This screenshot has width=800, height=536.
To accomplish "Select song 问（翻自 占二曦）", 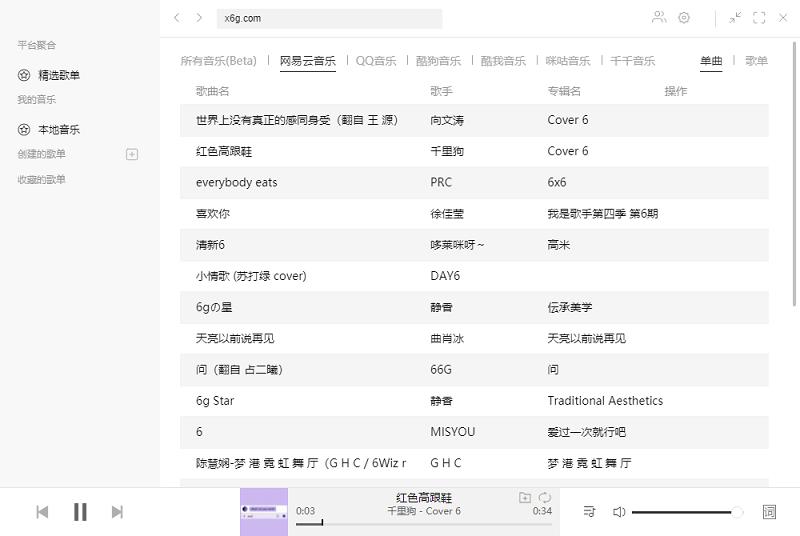I will 239,369.
